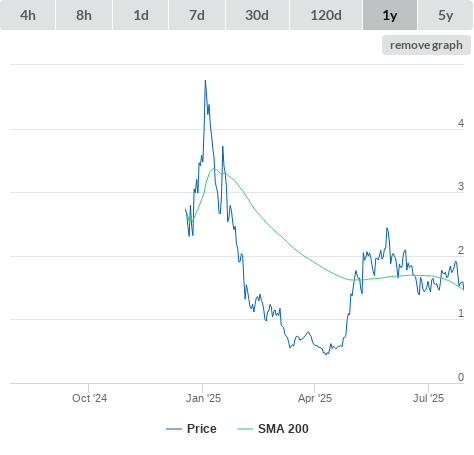The width and height of the screenshot is (474, 455).
Task: Click the Jan '25 x-axis label
Action: point(203,398)
